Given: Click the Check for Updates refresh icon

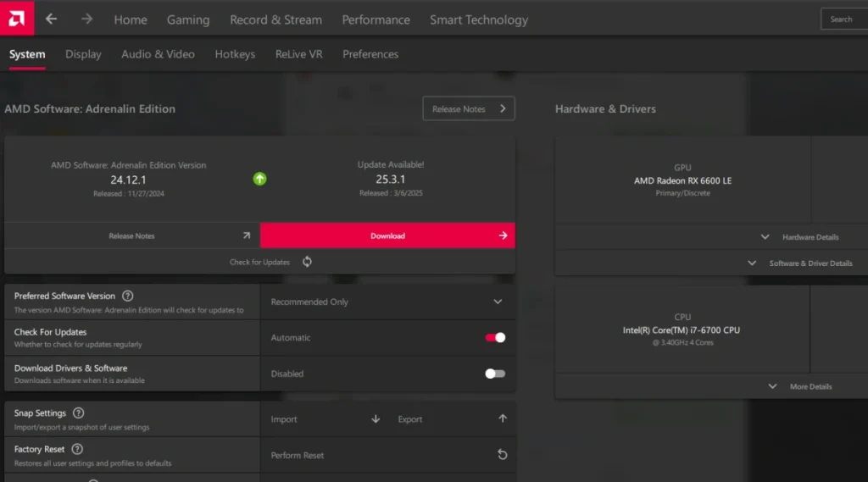Looking at the screenshot, I should [x=307, y=262].
